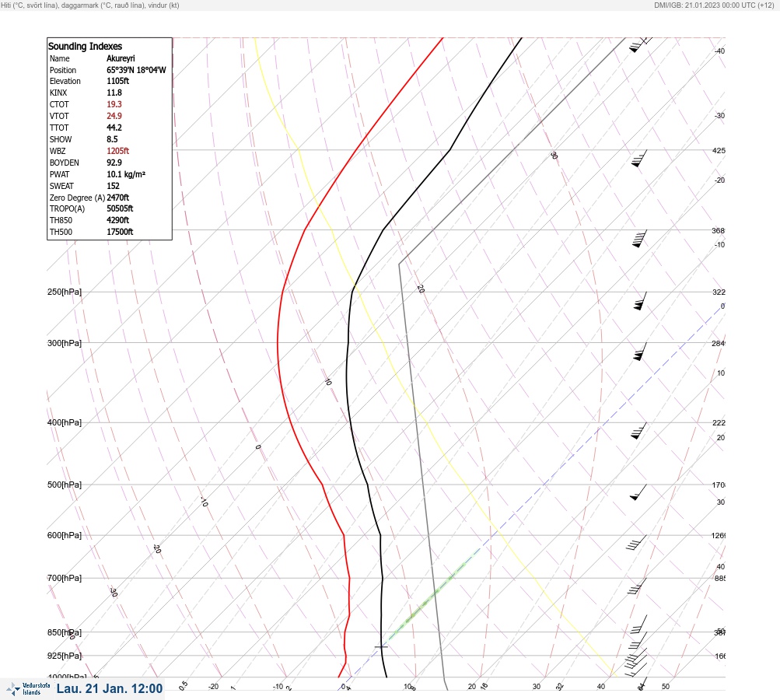This screenshot has width=780, height=700.
Task: Click the wind barb at 400 hPa level
Action: (638, 431)
